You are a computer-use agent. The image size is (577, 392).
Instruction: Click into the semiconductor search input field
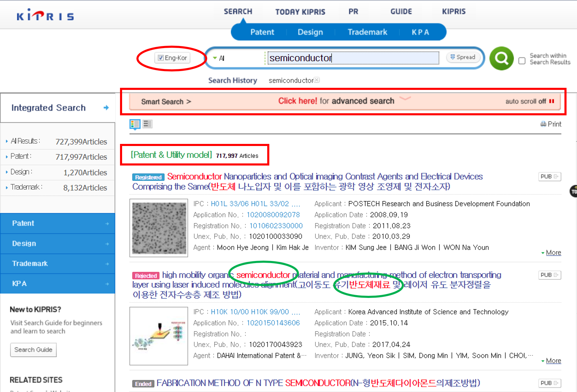click(353, 58)
